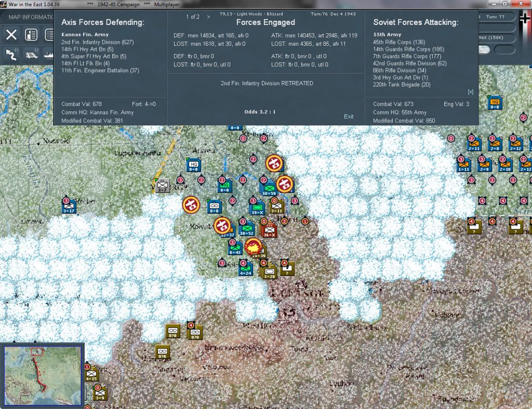Image resolution: width=532 pixels, height=409 pixels.
Task: Select the 19=X green armored unit
Action: pyautogui.click(x=258, y=207)
